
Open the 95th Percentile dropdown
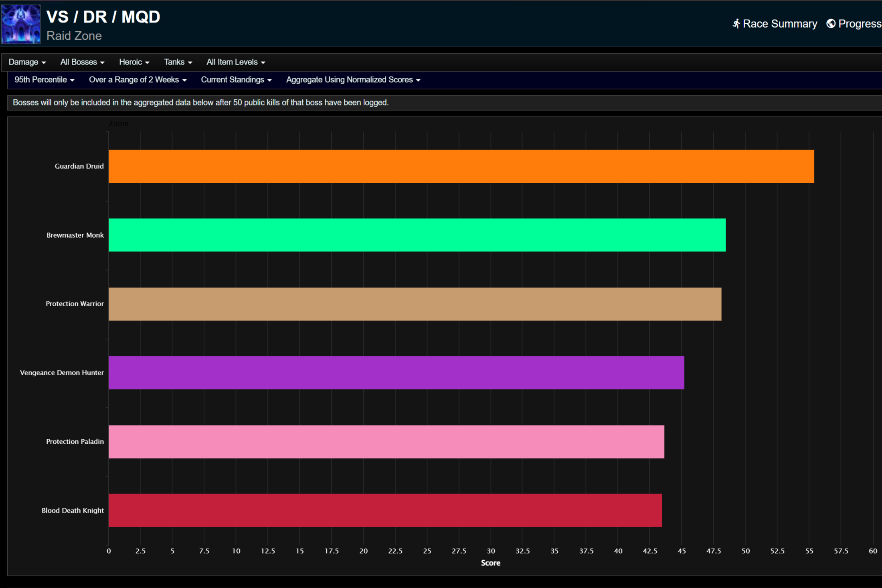coord(44,80)
